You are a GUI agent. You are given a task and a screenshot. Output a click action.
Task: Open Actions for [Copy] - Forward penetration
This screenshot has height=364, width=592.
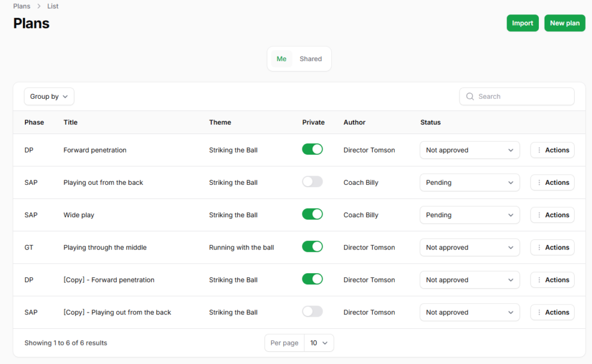pos(552,280)
